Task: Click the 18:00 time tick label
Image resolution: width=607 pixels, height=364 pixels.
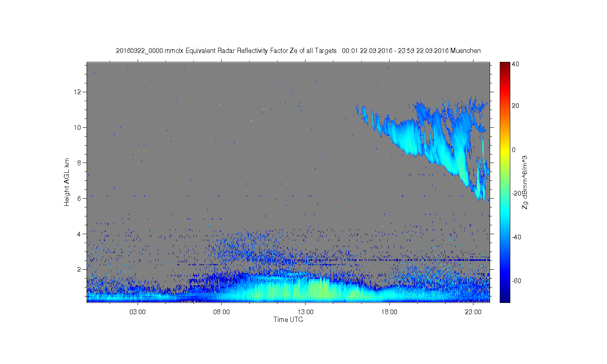Action: pyautogui.click(x=389, y=312)
